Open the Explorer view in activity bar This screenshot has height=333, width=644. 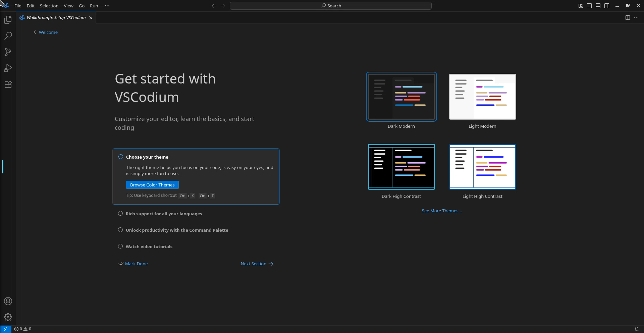(x=8, y=20)
